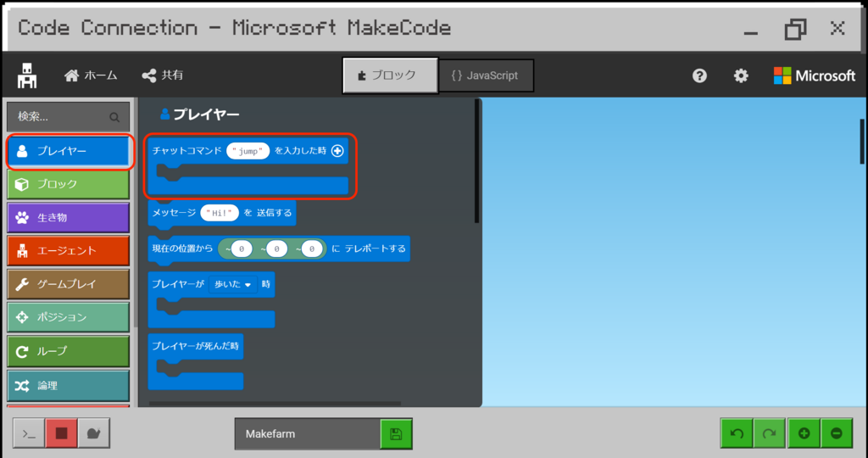Open the console terminal button
The image size is (868, 458).
(29, 433)
